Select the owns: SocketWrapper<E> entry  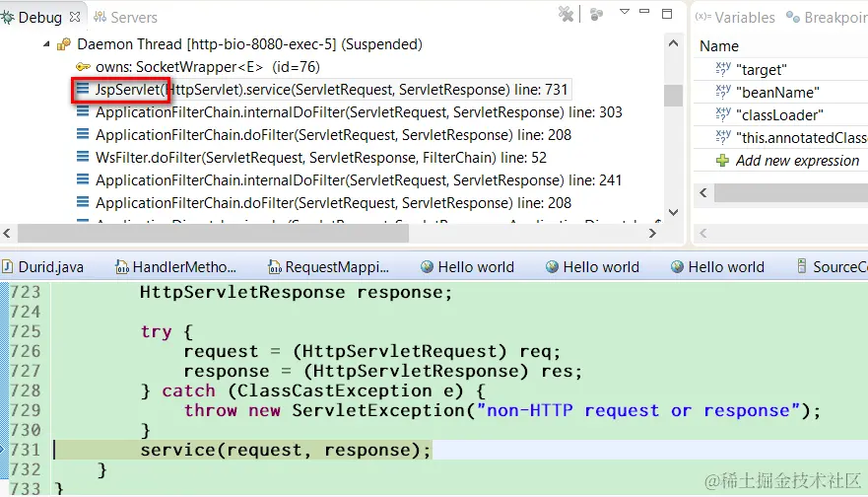coord(208,67)
